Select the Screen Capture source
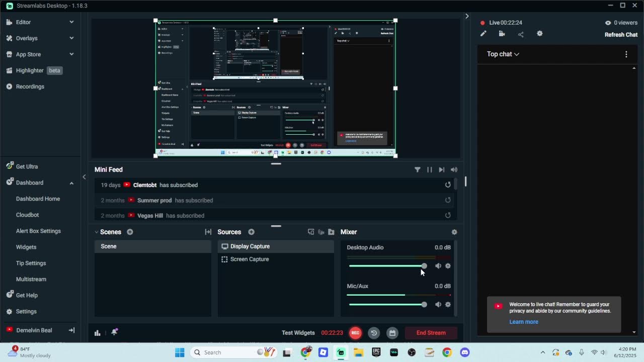Viewport: 644px width, 362px height. pyautogui.click(x=276, y=259)
